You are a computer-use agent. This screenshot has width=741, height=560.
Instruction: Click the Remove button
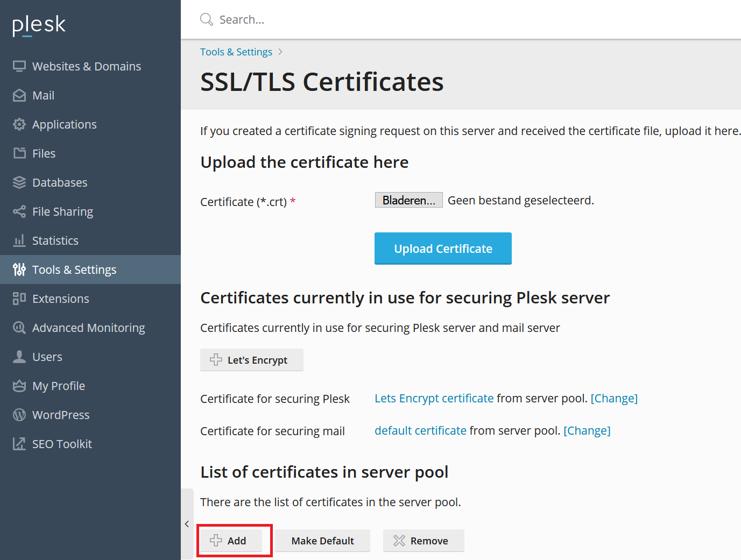(x=424, y=541)
